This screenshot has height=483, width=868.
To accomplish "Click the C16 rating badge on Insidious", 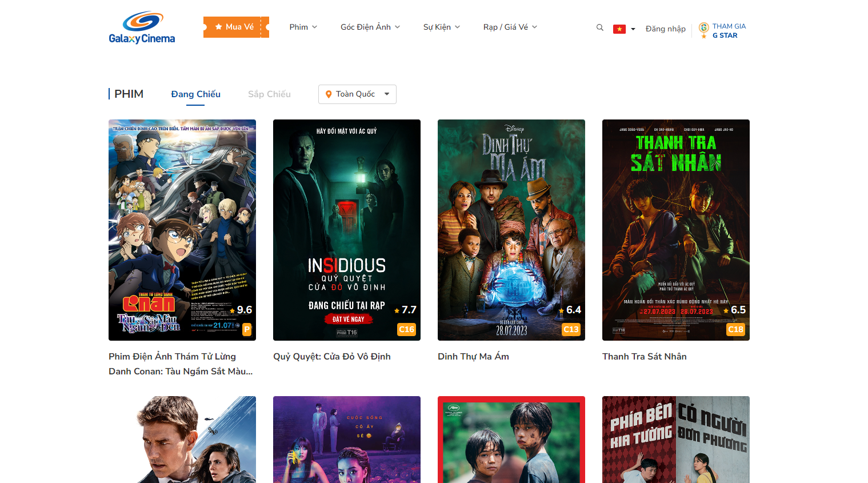I will [406, 329].
